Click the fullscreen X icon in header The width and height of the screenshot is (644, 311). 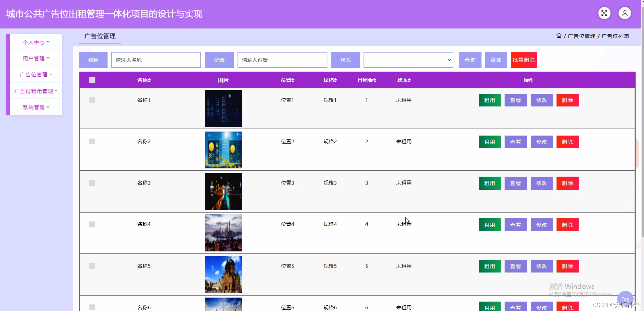(x=604, y=13)
